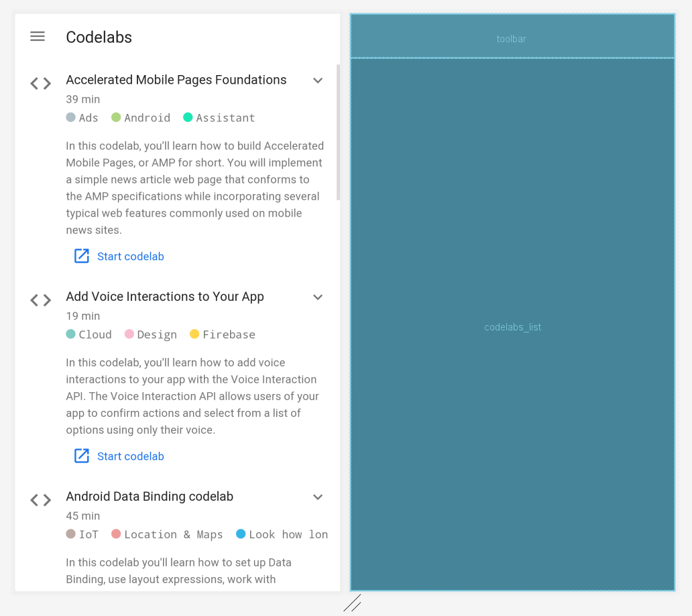Click the Codelabs title text
The image size is (692, 616).
[x=99, y=38]
